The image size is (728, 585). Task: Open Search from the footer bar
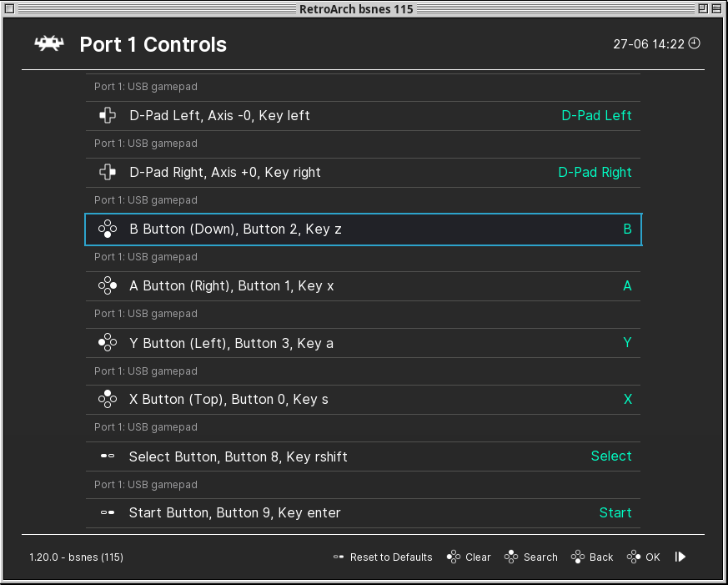coord(530,557)
